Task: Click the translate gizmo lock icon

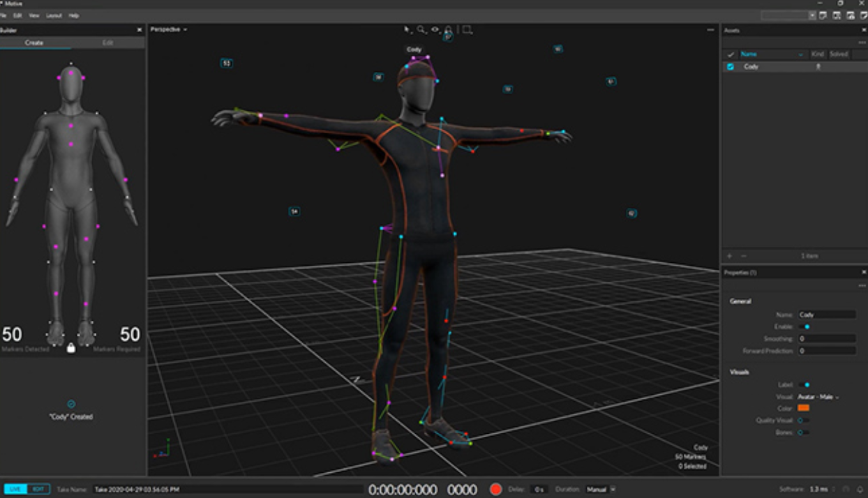Action: 448,29
